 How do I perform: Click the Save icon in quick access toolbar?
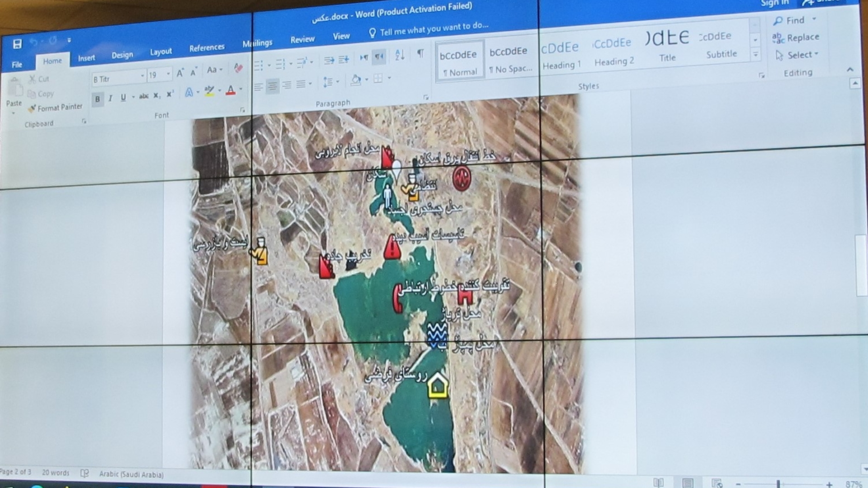(x=17, y=44)
